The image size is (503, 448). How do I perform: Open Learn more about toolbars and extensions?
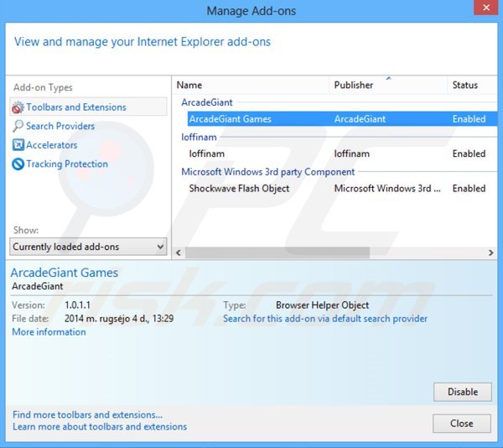[x=100, y=427]
